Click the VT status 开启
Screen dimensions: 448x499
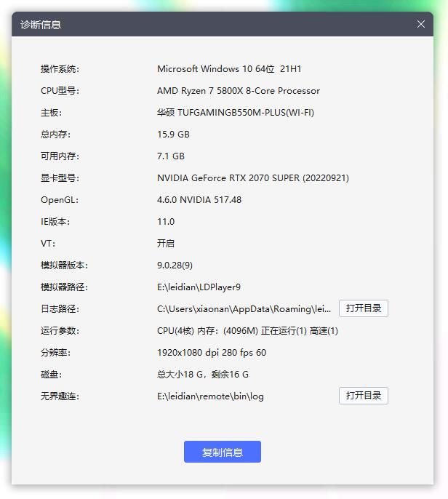[x=166, y=244]
